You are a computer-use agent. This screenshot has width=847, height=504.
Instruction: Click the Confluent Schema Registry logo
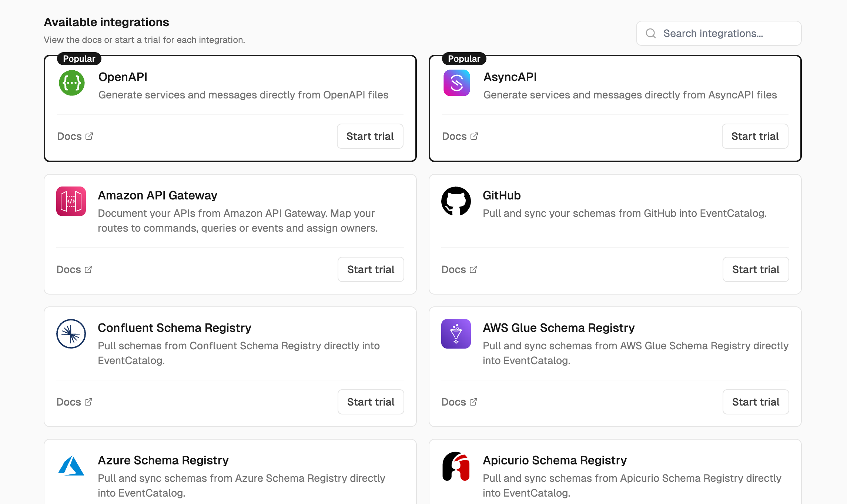pos(71,334)
